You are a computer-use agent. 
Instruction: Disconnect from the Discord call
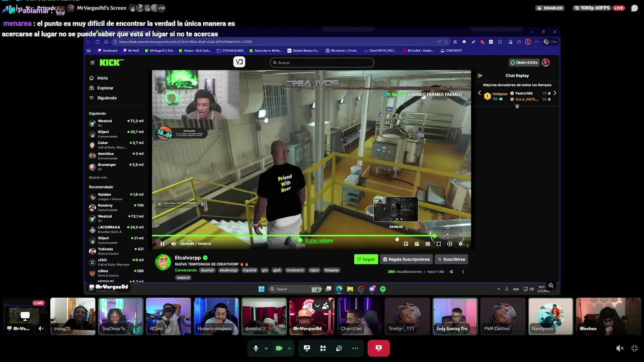(378, 348)
